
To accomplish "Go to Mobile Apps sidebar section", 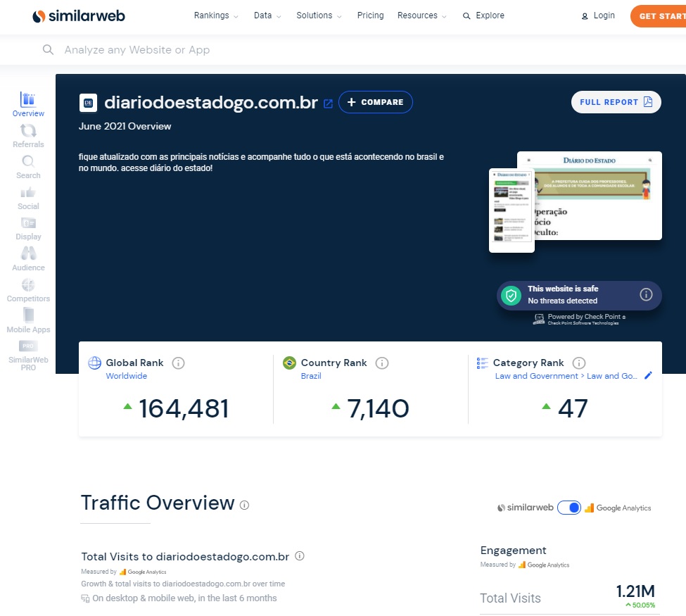I will pyautogui.click(x=28, y=321).
